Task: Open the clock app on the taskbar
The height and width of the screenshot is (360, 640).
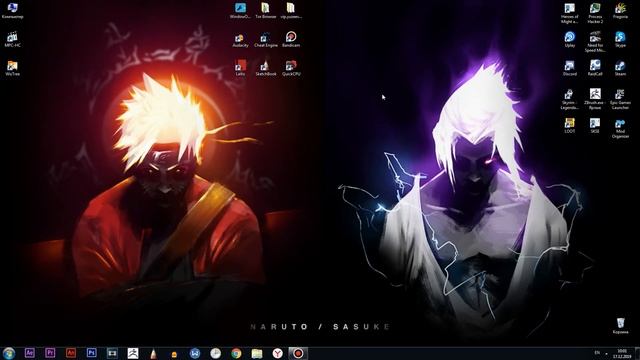Action: (x=216, y=353)
